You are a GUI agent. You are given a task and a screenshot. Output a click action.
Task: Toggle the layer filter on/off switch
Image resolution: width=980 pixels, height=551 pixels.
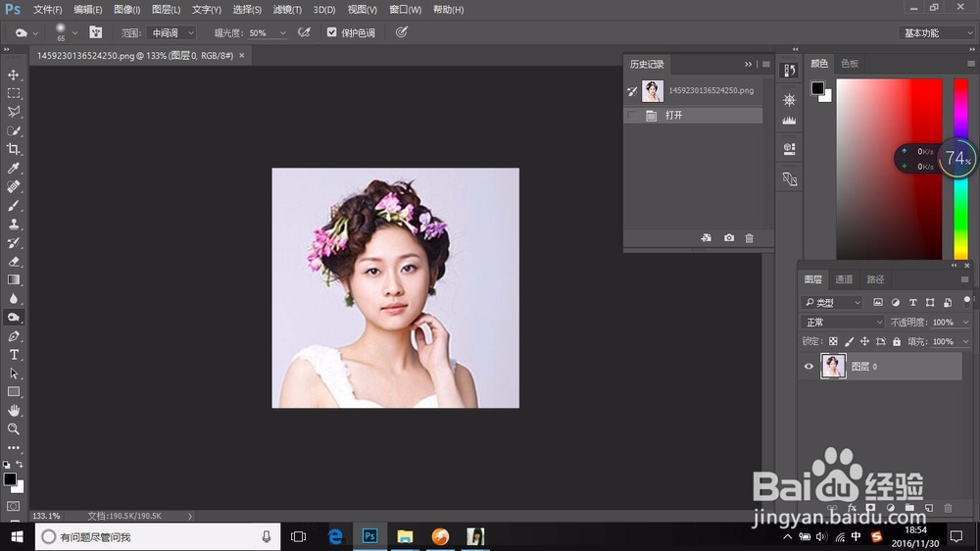[x=967, y=302]
